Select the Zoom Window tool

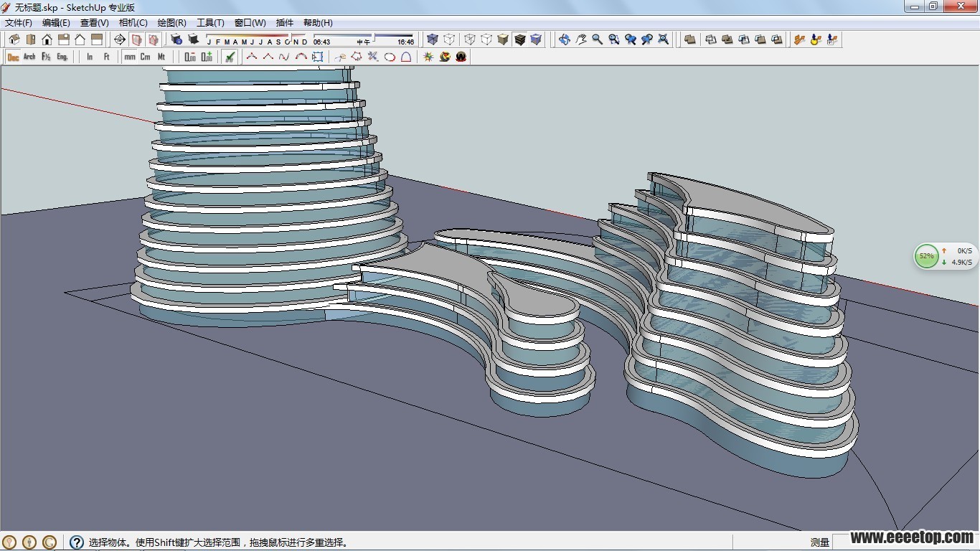[x=614, y=39]
